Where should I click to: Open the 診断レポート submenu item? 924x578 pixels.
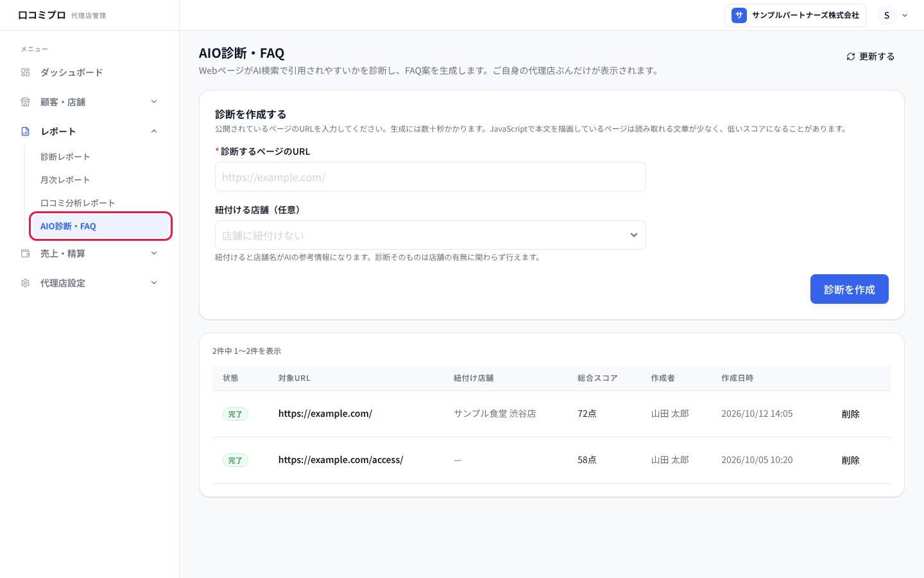65,157
